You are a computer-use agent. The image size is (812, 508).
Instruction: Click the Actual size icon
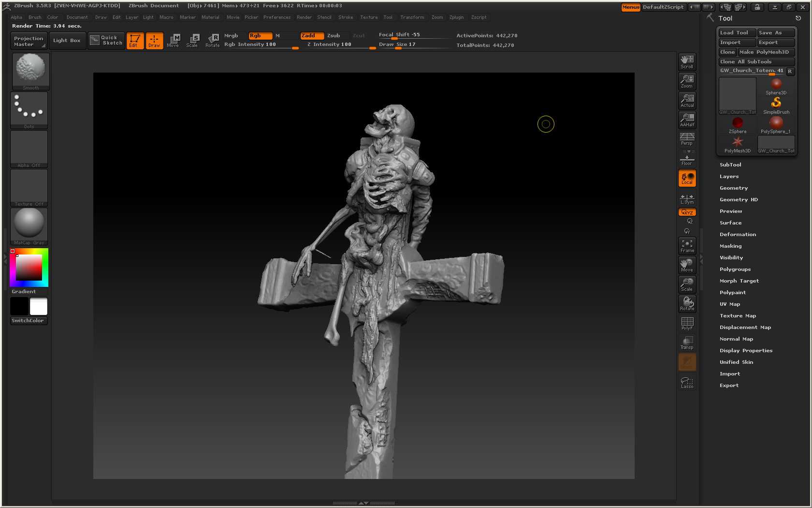click(x=687, y=101)
